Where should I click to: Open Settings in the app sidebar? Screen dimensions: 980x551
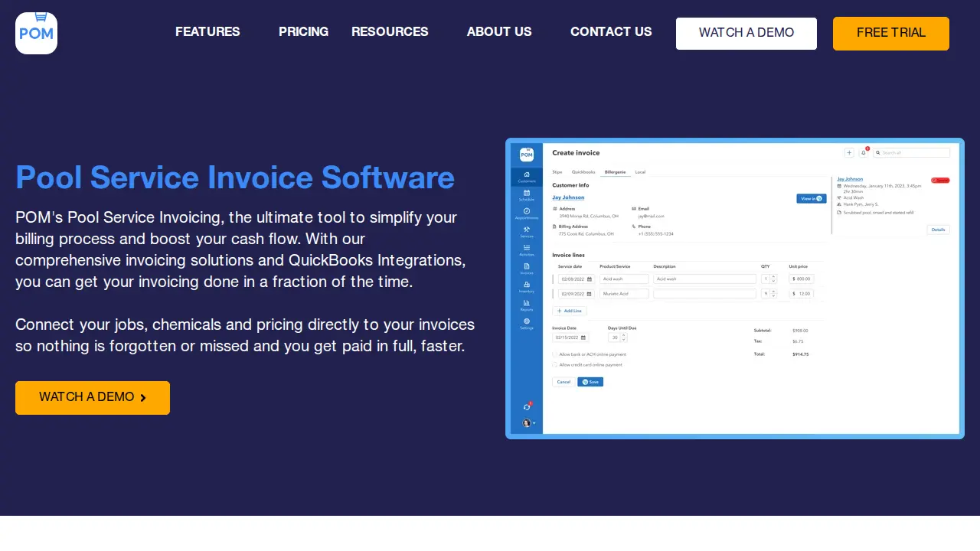527,324
